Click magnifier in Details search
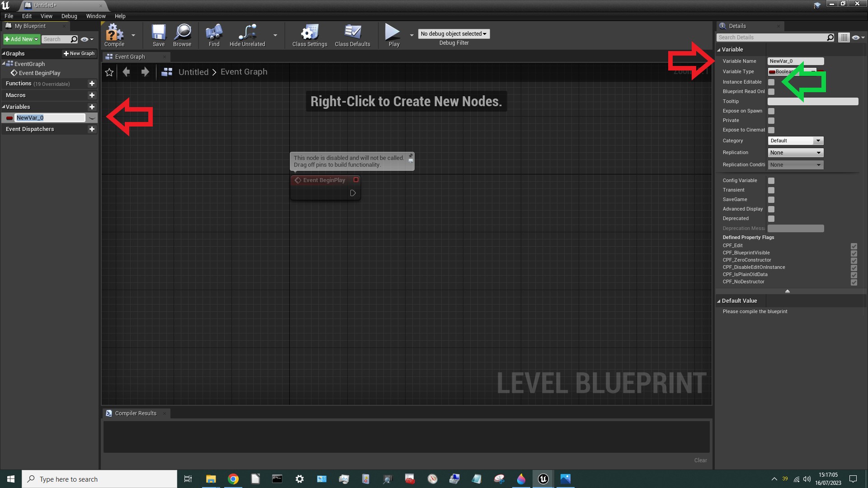Screen dimensions: 868x488 click(830, 38)
